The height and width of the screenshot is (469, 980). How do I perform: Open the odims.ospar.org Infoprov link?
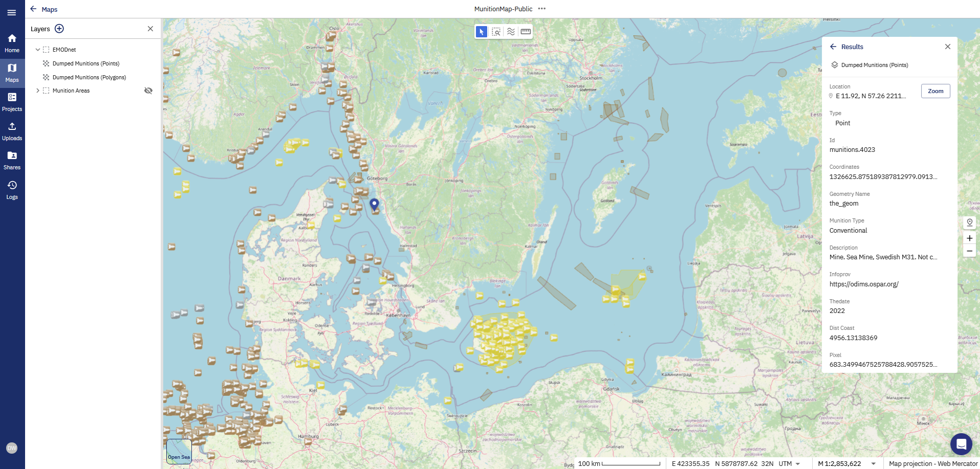(864, 284)
